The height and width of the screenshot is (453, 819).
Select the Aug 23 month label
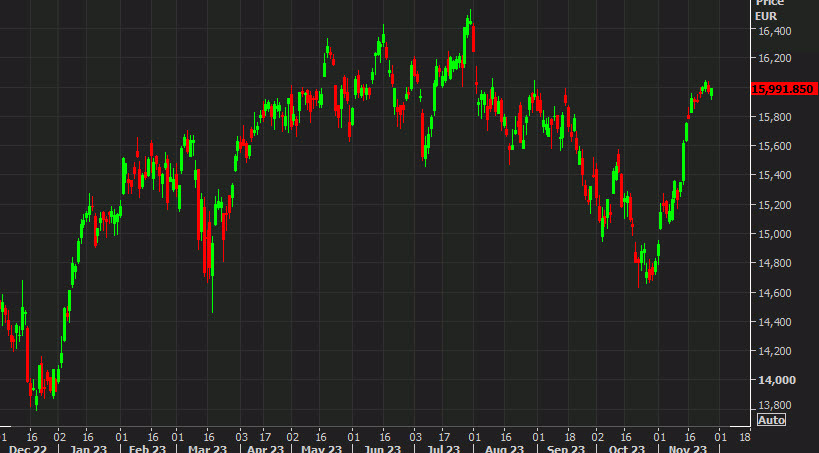coord(504,448)
